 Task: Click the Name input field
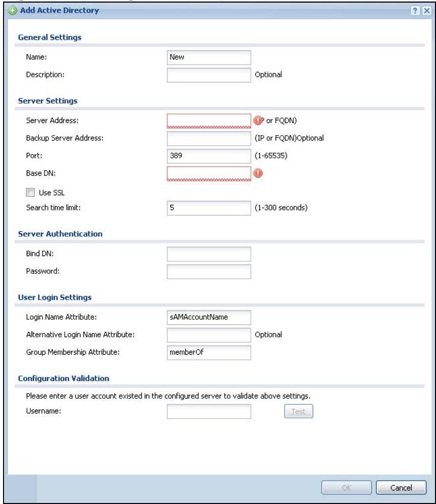pyautogui.click(x=209, y=57)
